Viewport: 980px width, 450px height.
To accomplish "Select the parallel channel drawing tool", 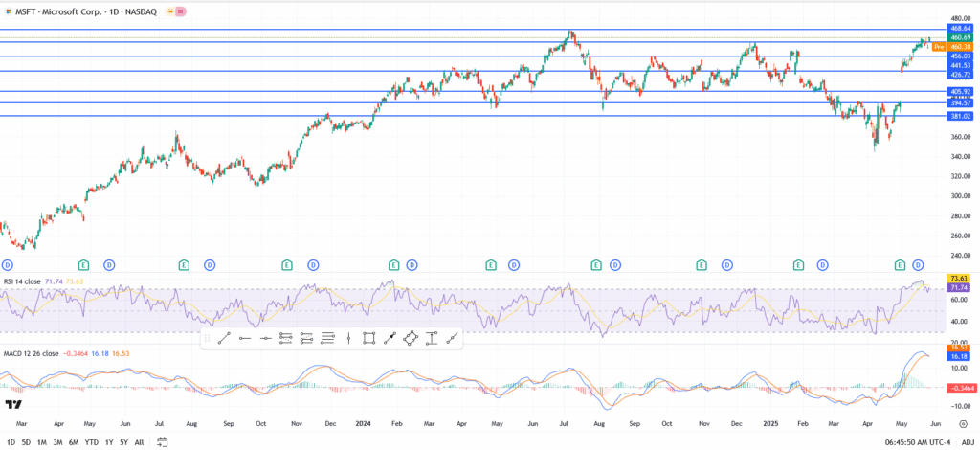I will pyautogui.click(x=306, y=338).
